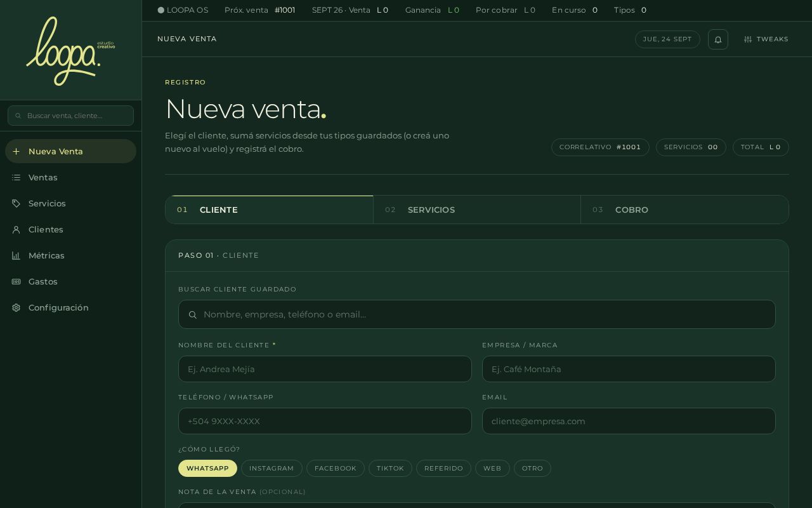Select Instagram as the referral source
The height and width of the screenshot is (508, 812).
tap(272, 468)
